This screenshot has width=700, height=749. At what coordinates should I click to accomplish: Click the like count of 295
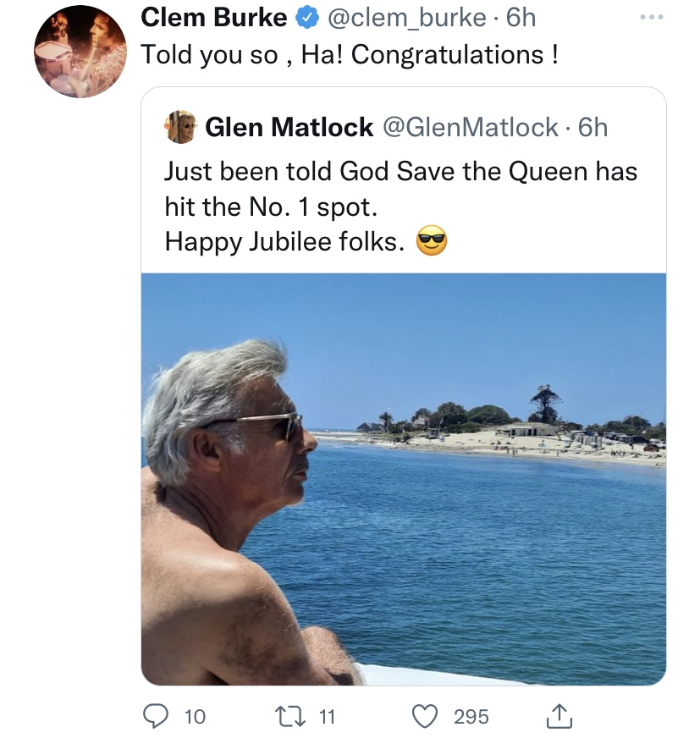coord(471,716)
